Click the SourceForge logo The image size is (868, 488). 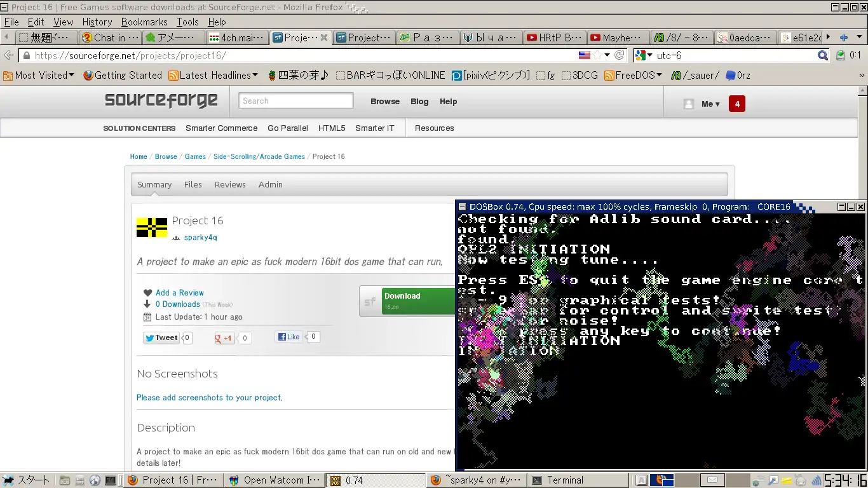[161, 100]
